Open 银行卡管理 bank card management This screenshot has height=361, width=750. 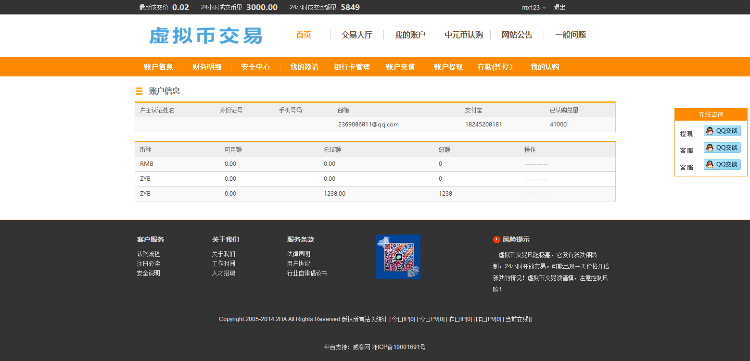[352, 67]
